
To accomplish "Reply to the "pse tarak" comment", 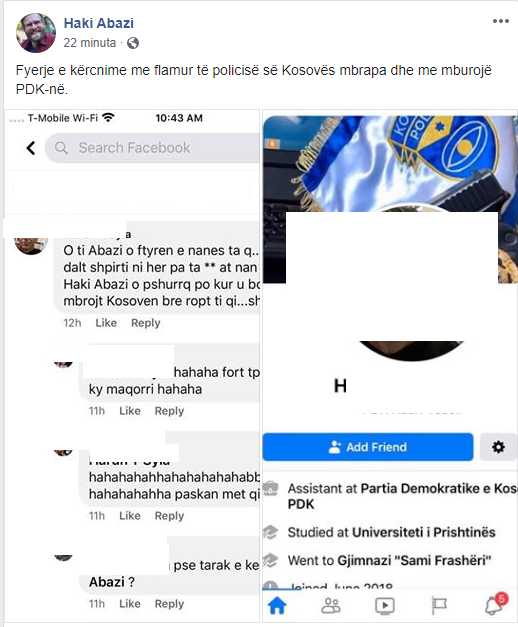I will [x=169, y=604].
